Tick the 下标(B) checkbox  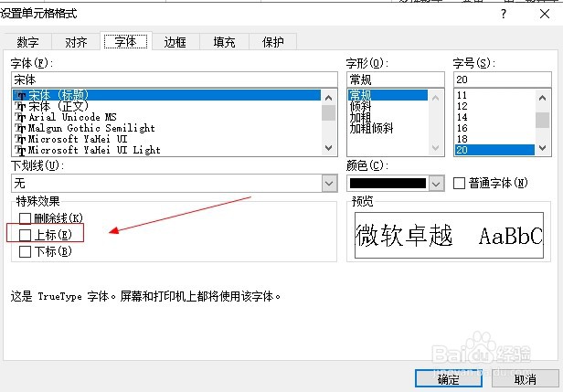point(25,251)
